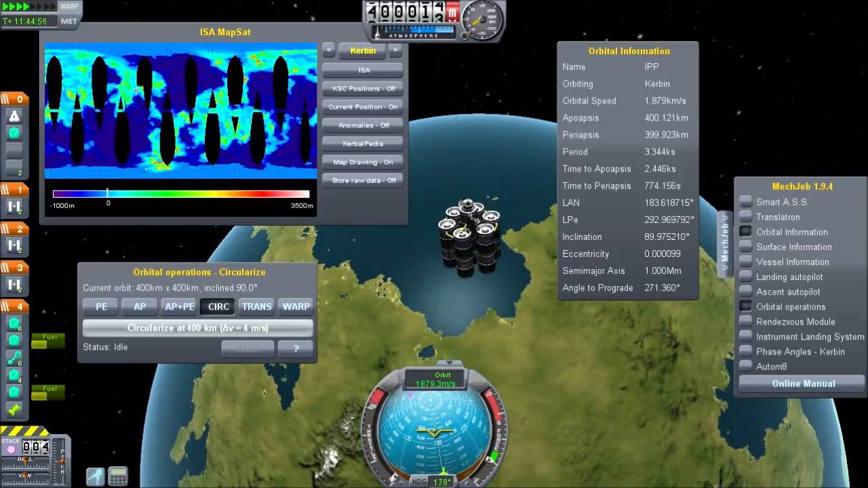Toggle Autom8 in MechJeb
The width and height of the screenshot is (868, 488).
[x=763, y=366]
